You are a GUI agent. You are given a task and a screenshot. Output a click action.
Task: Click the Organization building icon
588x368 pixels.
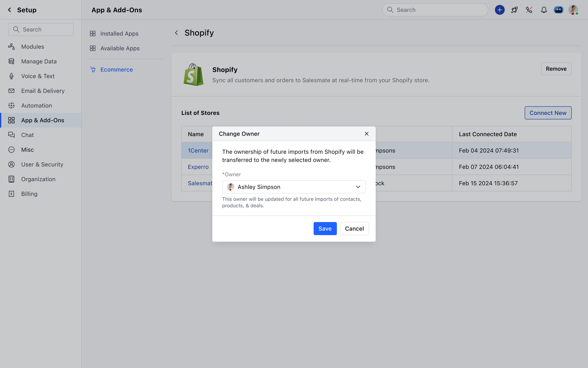click(11, 179)
